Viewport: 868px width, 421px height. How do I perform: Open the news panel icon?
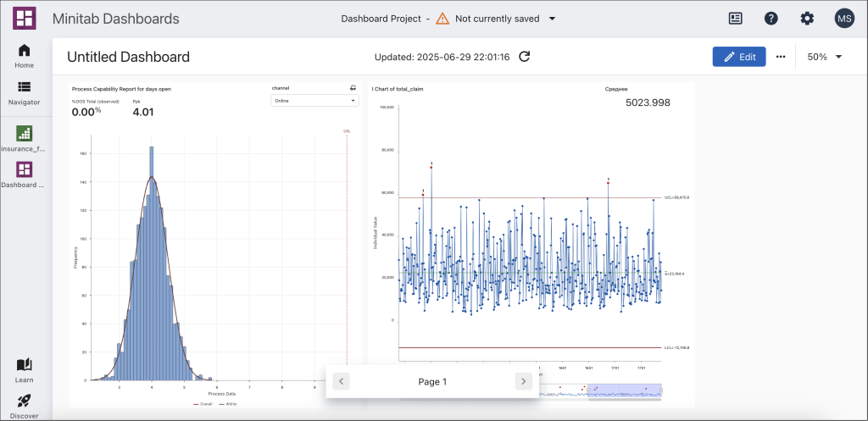735,19
